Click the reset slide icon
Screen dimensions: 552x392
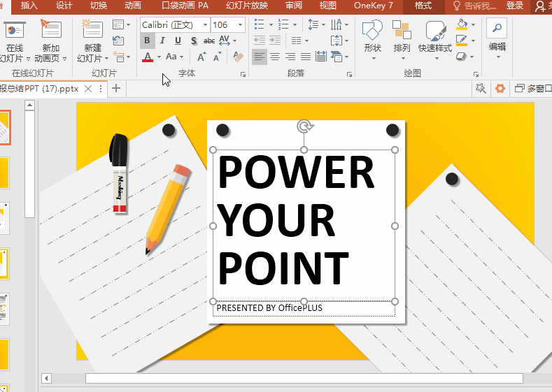[x=118, y=41]
